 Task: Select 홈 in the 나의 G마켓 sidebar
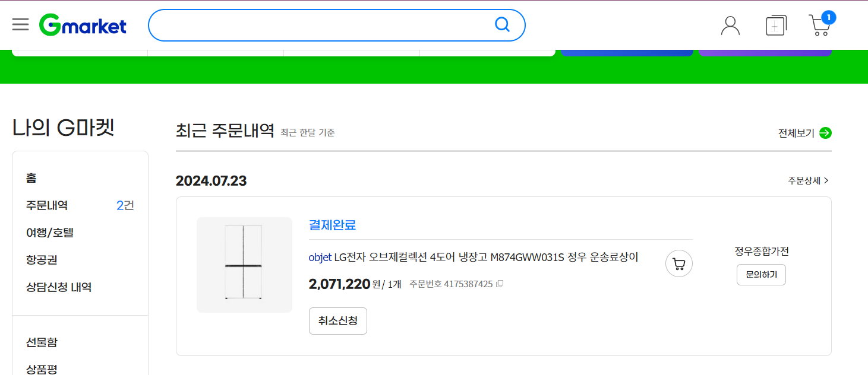click(x=31, y=178)
